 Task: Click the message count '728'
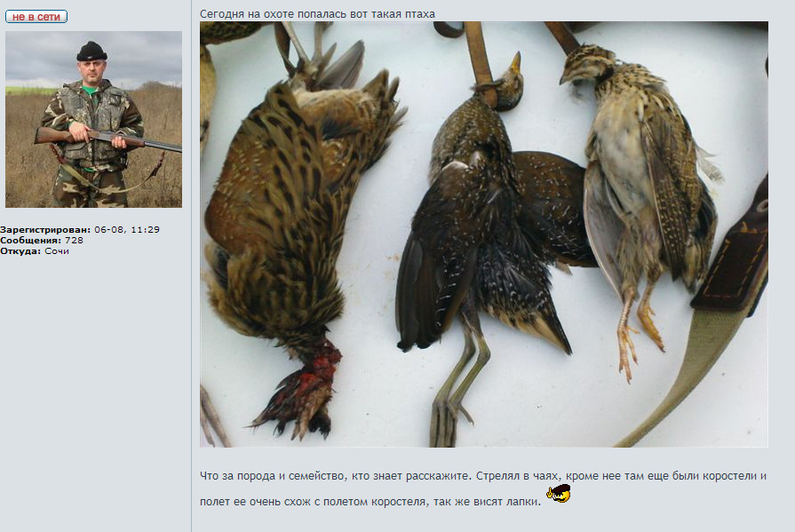[74, 241]
